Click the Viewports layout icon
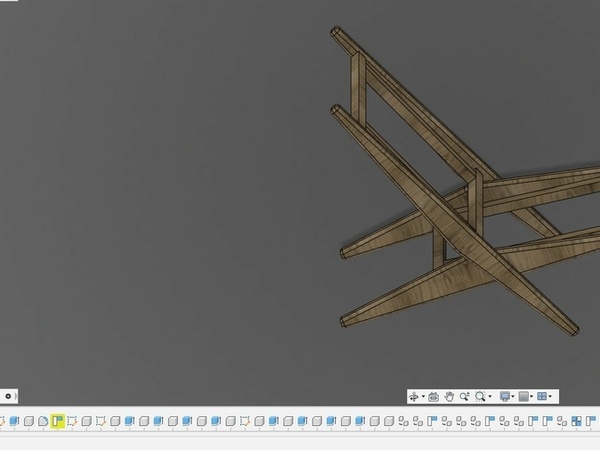 click(x=542, y=397)
